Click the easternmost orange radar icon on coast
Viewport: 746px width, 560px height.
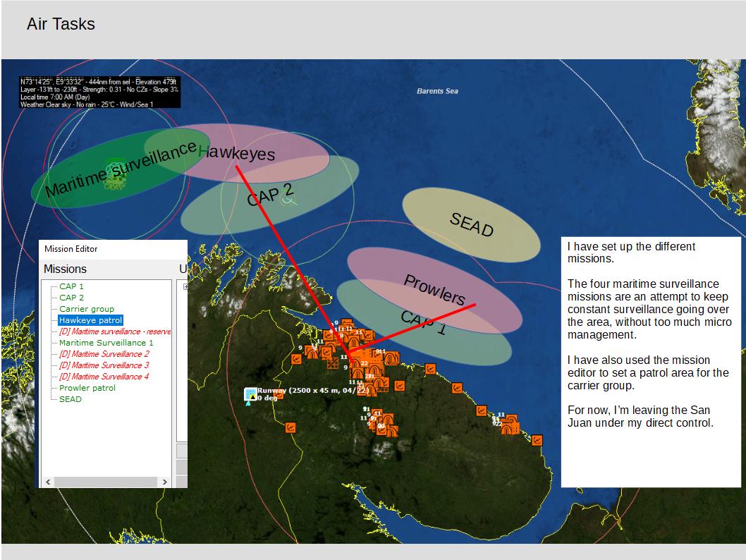[537, 440]
